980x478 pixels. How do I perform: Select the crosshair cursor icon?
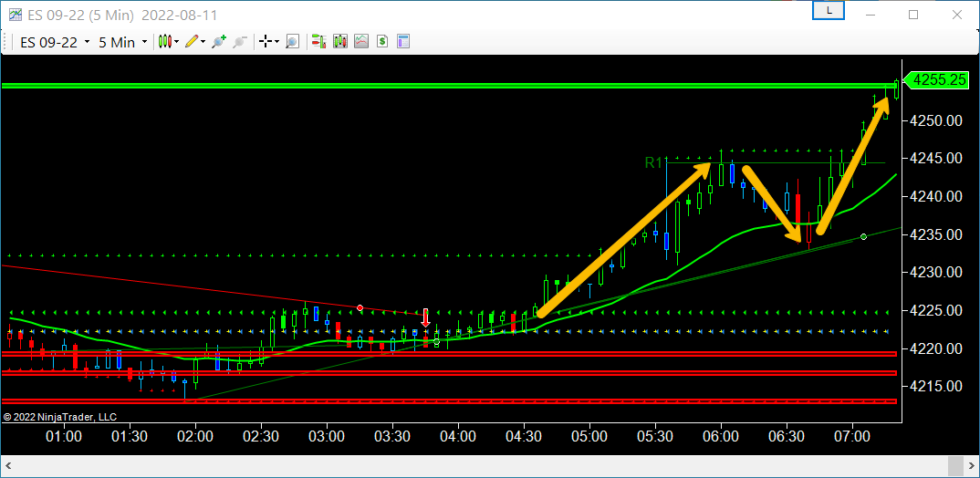pyautogui.click(x=266, y=42)
